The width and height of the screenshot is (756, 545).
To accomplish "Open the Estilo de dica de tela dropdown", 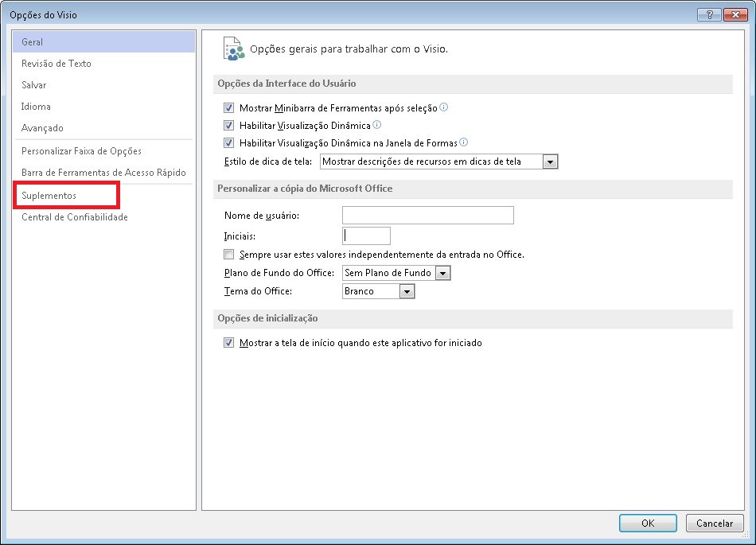I will point(549,161).
